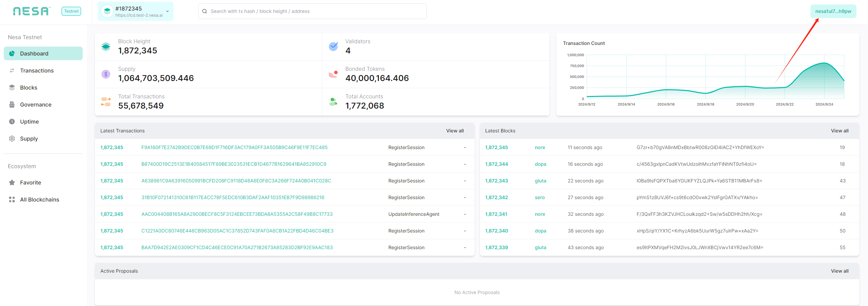The image size is (868, 306).
Task: Click the Uptime clock icon
Action: click(12, 122)
